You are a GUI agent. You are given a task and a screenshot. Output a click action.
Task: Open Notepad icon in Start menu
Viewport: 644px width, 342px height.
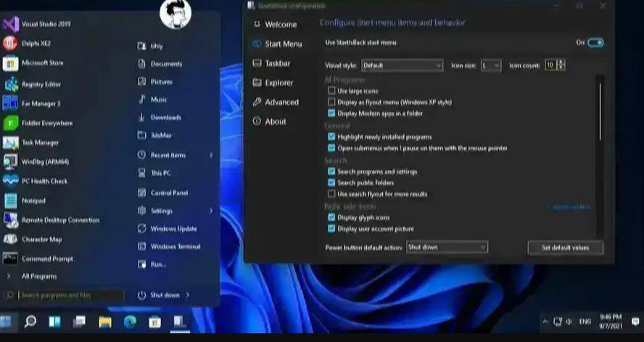pyautogui.click(x=10, y=200)
